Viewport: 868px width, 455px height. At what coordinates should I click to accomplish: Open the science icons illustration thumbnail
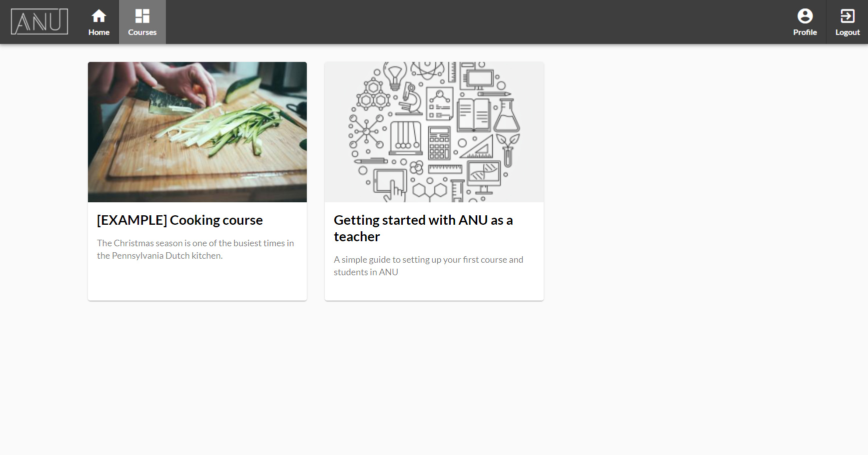(434, 132)
